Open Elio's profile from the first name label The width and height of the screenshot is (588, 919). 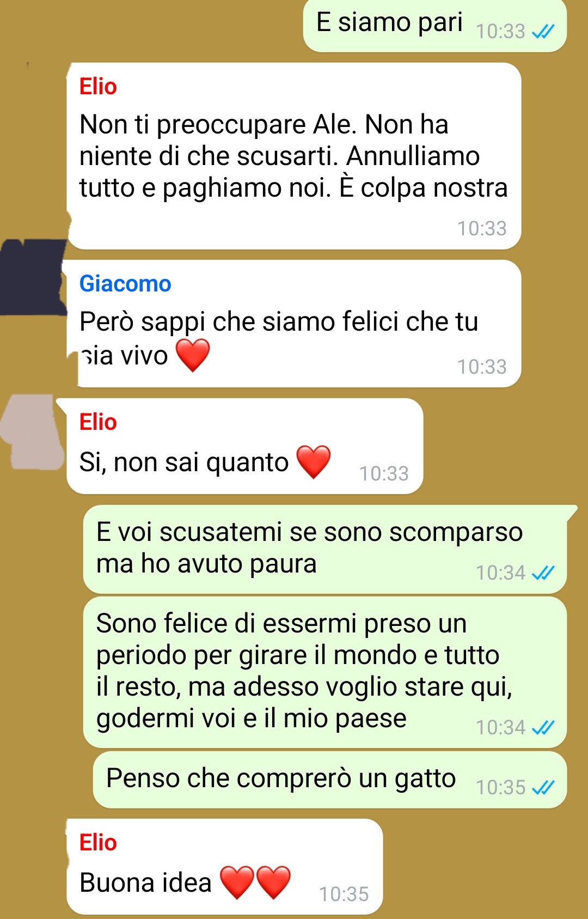point(98,87)
